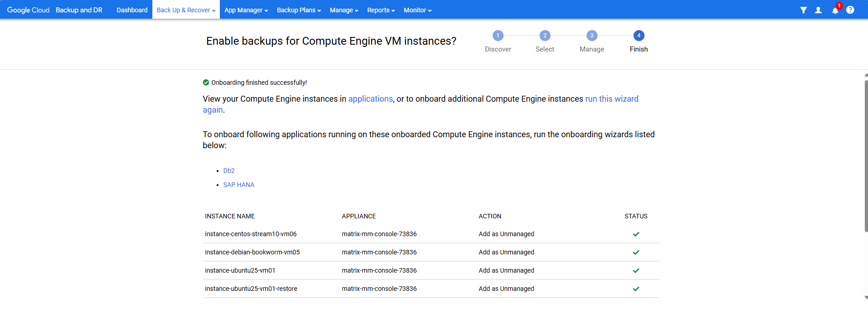Click the vertical page scrollbar
The height and width of the screenshot is (331, 868).
(x=866, y=155)
